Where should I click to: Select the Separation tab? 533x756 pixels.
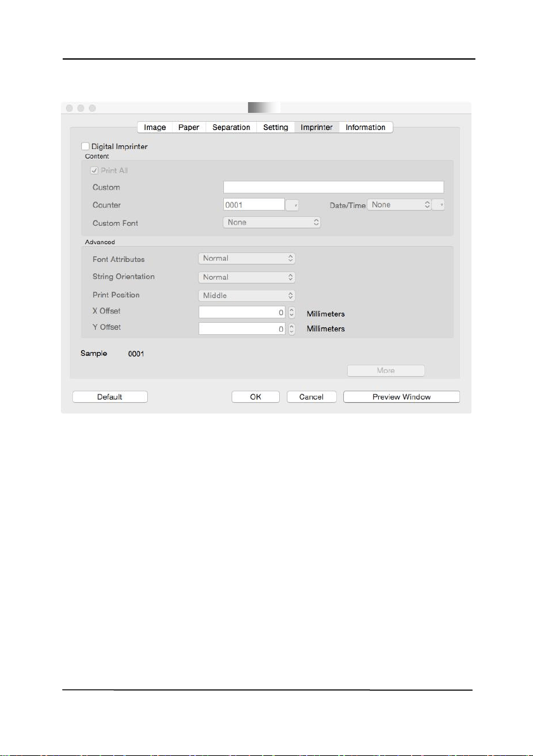pyautogui.click(x=231, y=127)
